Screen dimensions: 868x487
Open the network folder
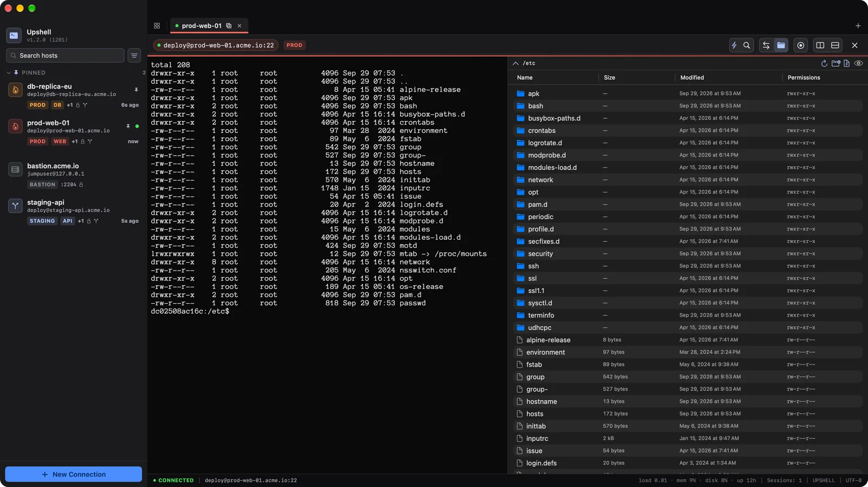click(688, 180)
